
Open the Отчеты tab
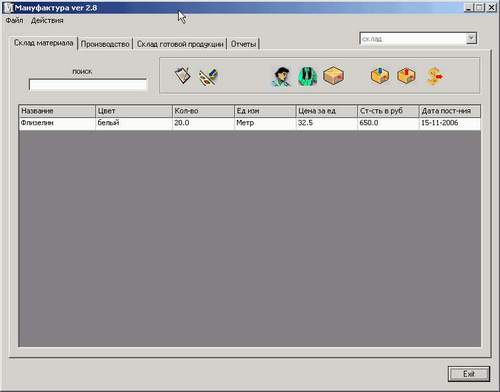(x=243, y=44)
